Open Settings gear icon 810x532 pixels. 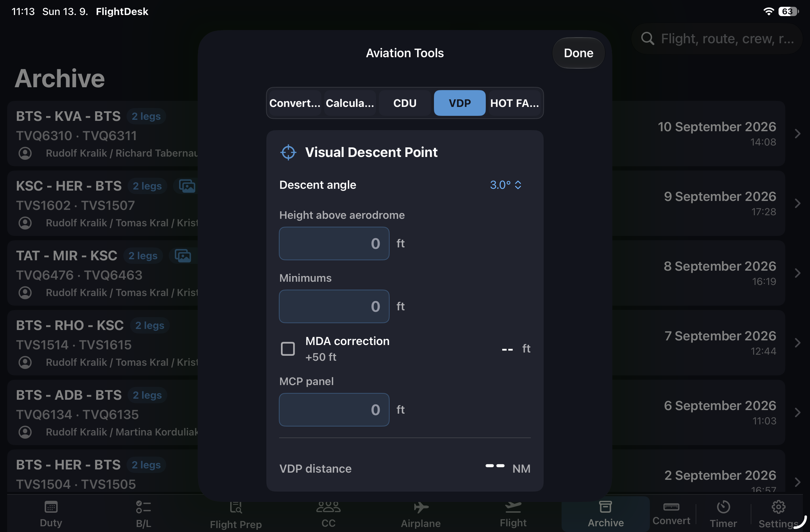tap(778, 507)
